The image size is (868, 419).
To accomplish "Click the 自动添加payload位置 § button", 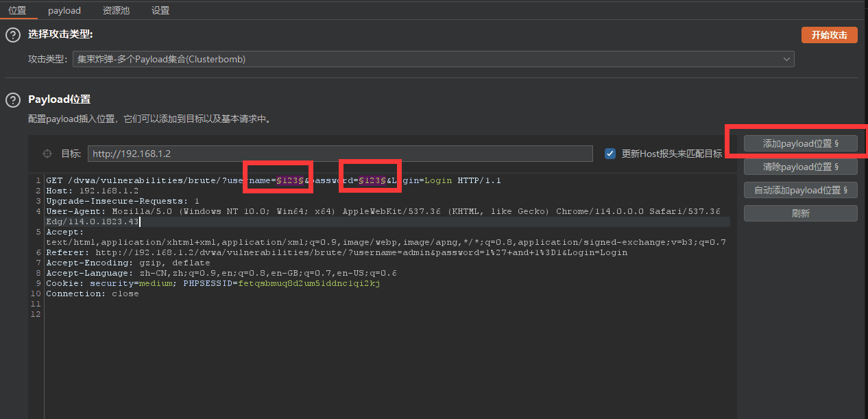I will coord(800,190).
